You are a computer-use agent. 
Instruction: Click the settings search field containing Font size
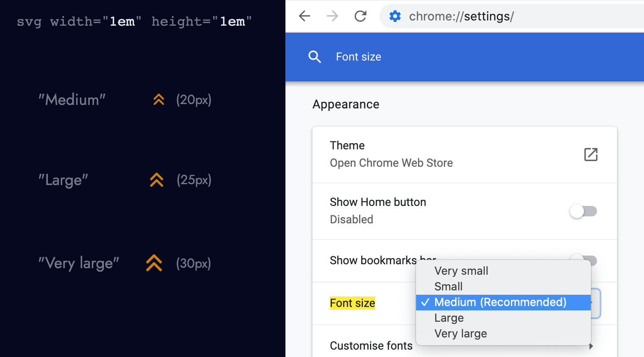pyautogui.click(x=465, y=57)
